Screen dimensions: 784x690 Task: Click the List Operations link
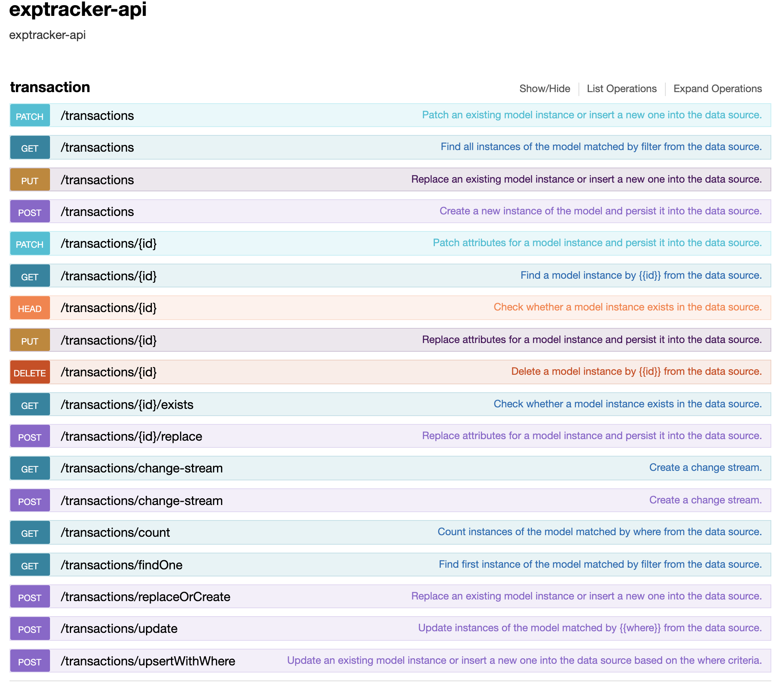621,89
